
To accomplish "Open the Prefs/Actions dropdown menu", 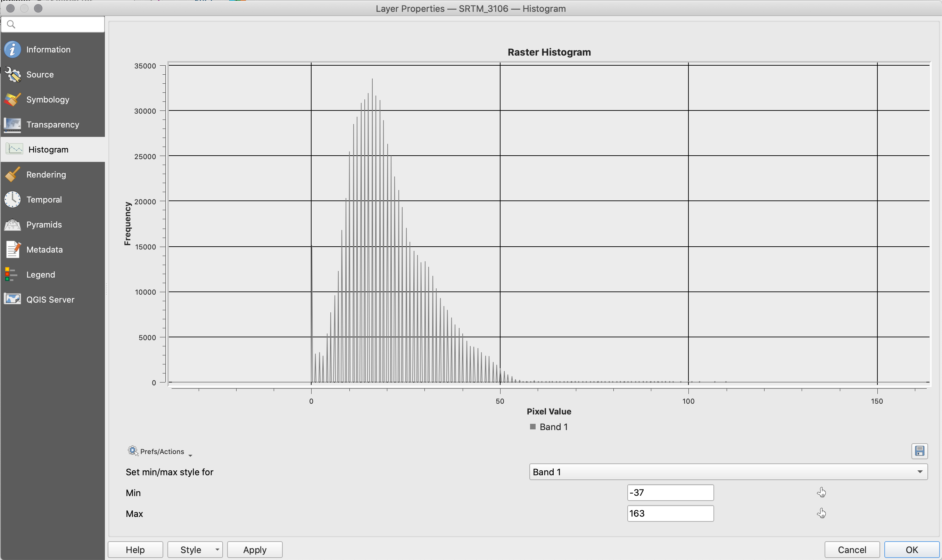I will coord(160,451).
